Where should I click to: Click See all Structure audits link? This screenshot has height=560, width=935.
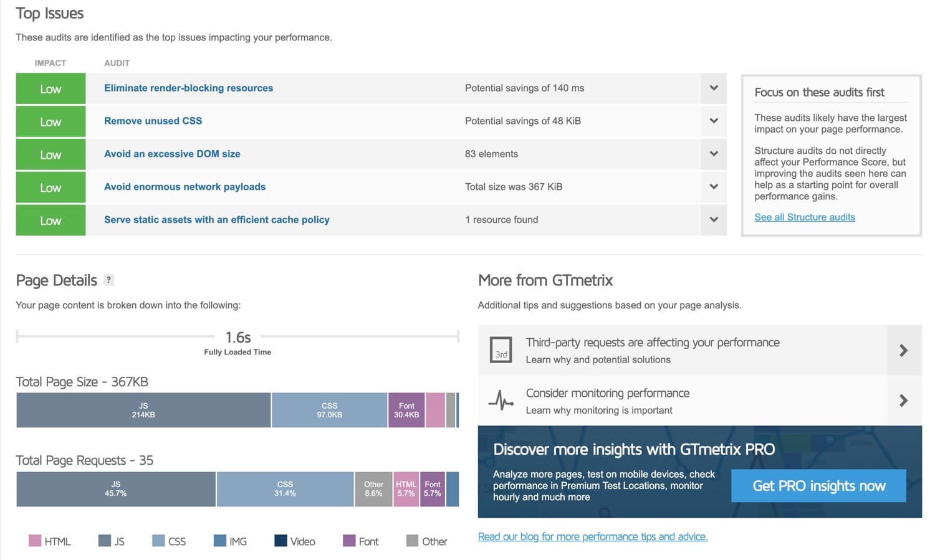(804, 217)
